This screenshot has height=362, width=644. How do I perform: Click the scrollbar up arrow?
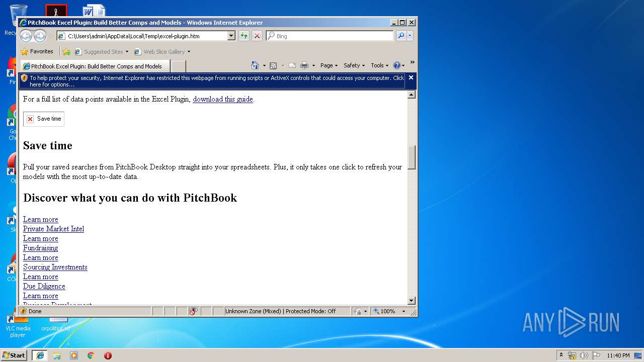(412, 95)
